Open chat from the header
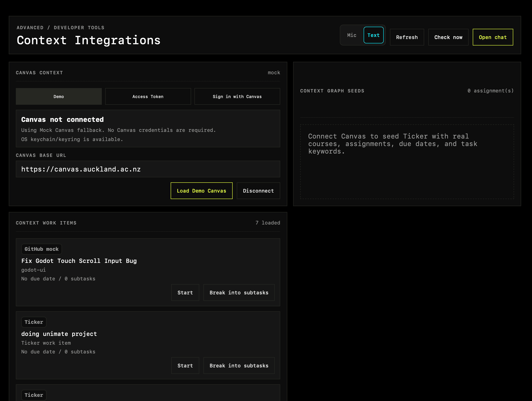532x401 pixels. coord(493,37)
